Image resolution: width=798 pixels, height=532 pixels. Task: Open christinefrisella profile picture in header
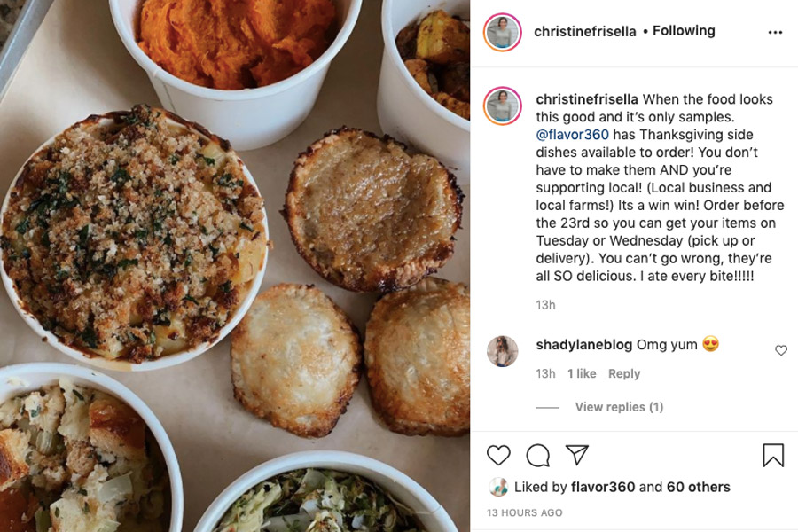(503, 32)
